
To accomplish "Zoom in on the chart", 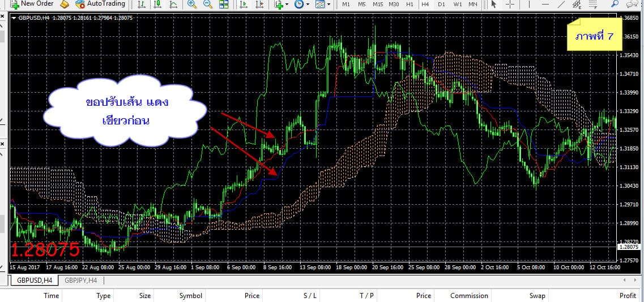I will (192, 4).
